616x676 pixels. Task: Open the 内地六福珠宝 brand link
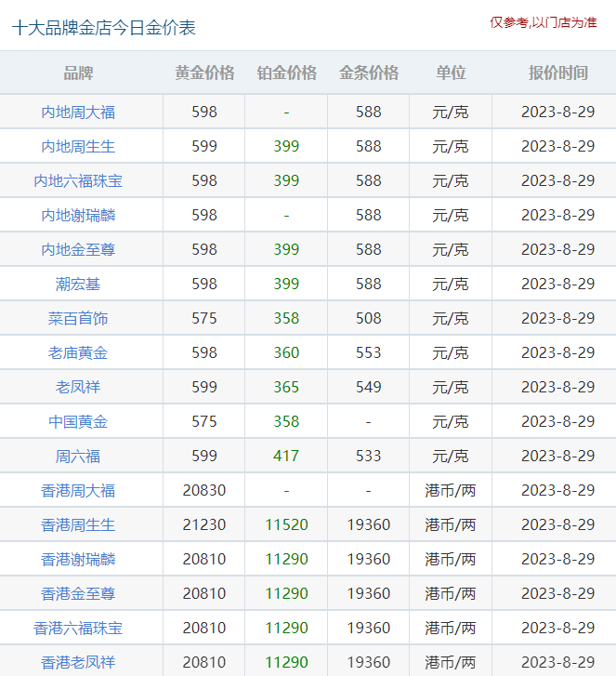pos(78,181)
